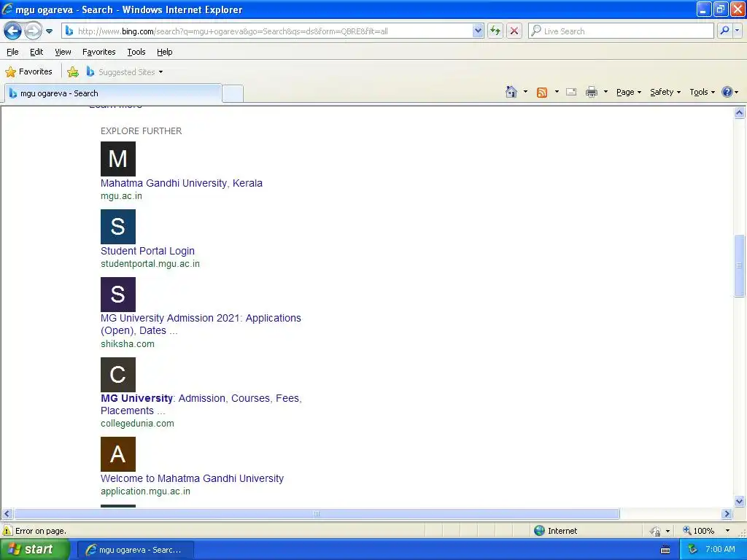Click the mgu.ac.in green URL text
Image resolution: width=747 pixels, height=560 pixels.
coord(122,196)
